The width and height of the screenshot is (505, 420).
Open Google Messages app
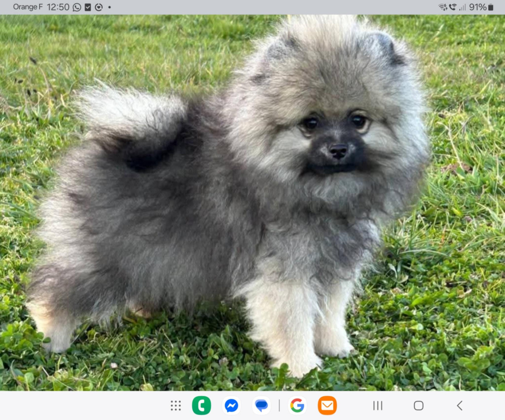(x=261, y=406)
